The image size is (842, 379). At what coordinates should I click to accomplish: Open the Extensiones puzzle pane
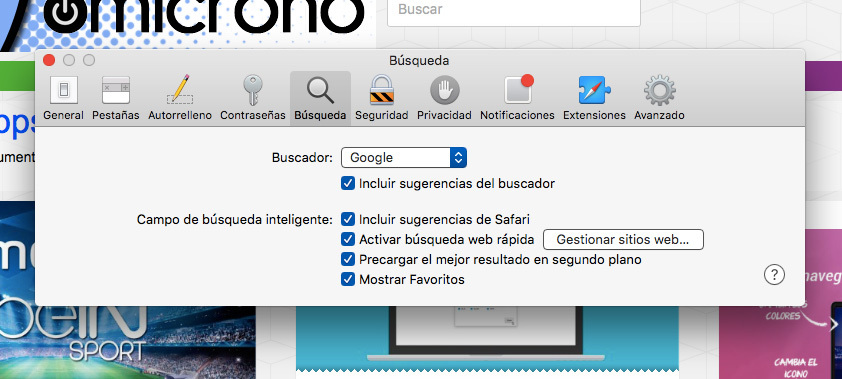594,98
